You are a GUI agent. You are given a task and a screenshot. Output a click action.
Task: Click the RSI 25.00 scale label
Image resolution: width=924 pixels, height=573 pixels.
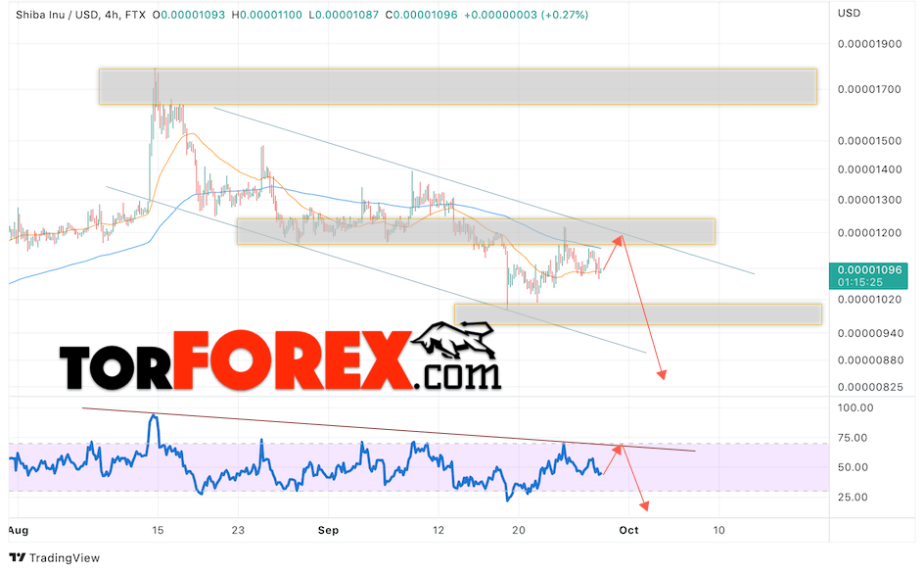pyautogui.click(x=853, y=498)
